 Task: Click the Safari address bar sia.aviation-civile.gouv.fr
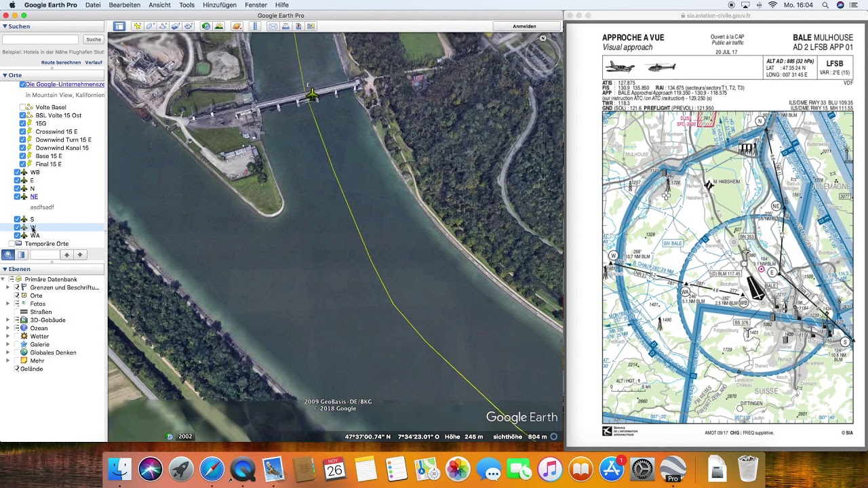coord(715,15)
